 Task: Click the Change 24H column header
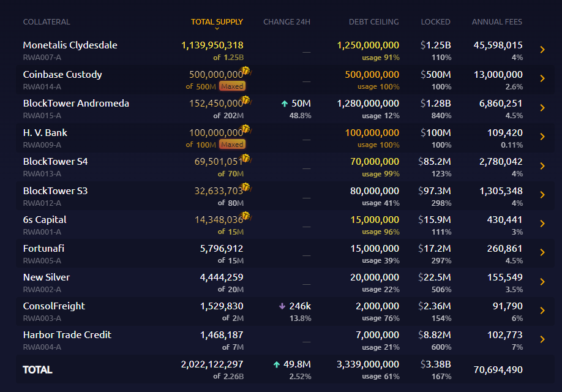[x=287, y=22]
